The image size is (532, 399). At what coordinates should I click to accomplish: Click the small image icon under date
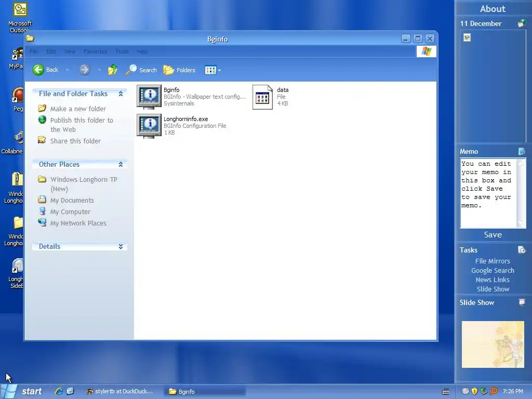467,37
